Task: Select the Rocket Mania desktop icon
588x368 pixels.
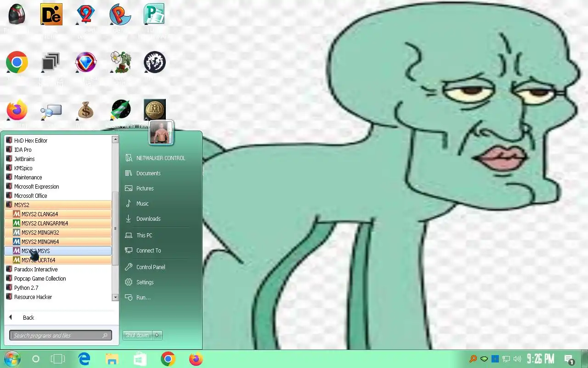Action: point(120,110)
